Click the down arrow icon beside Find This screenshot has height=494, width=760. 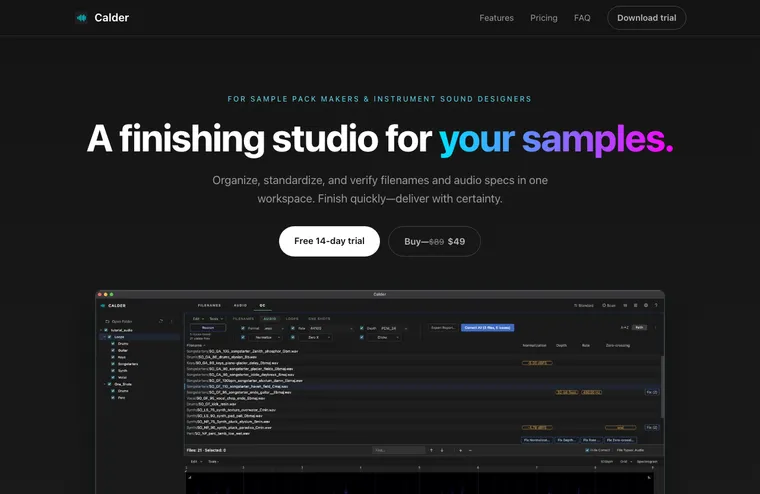(442, 450)
